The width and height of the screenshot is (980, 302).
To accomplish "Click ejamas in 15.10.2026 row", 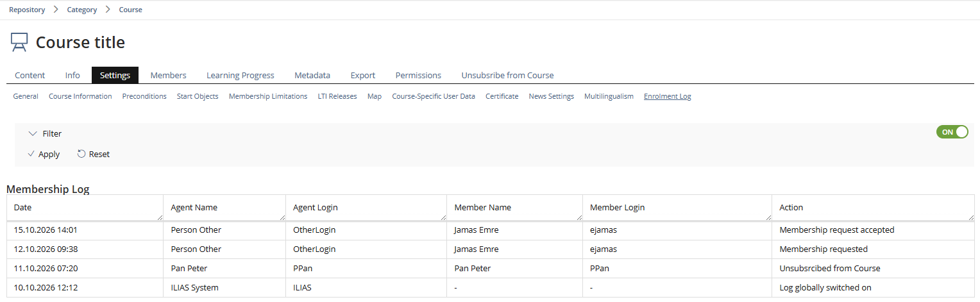I will pos(604,230).
